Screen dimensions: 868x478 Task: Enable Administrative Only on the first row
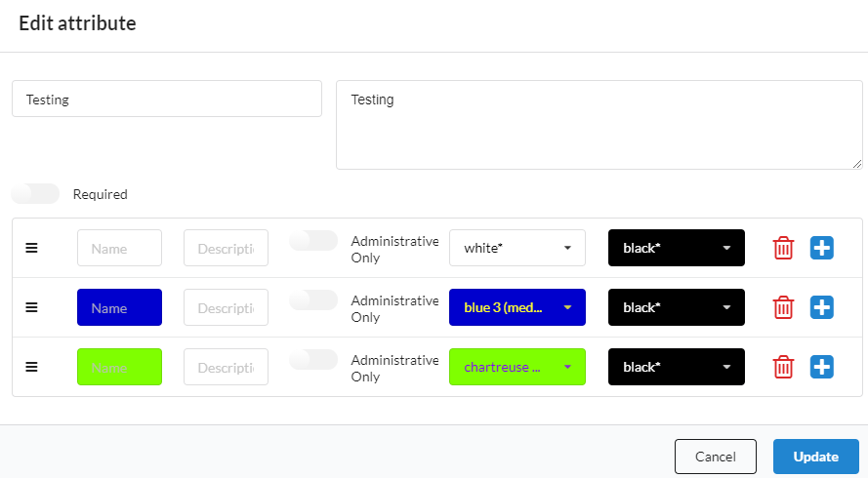click(x=313, y=241)
